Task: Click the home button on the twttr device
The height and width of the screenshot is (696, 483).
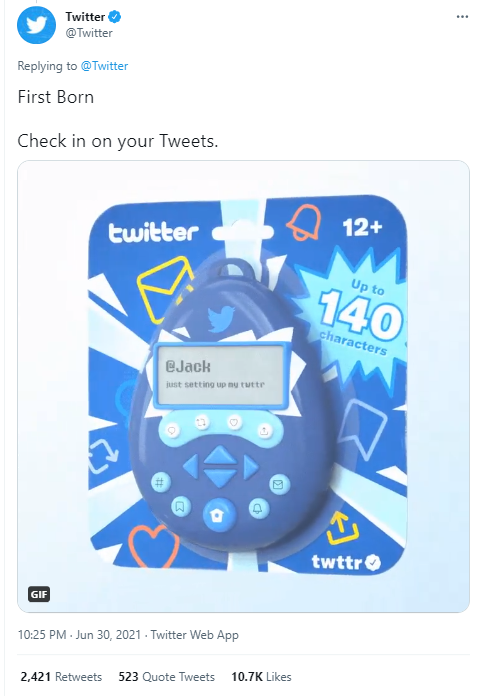Action: point(218,514)
